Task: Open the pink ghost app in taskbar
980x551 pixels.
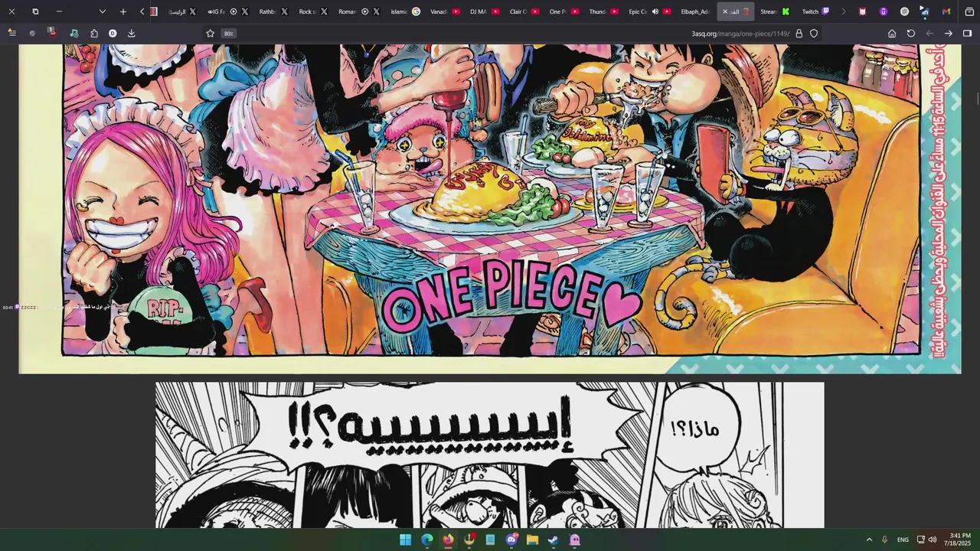Action: pyautogui.click(x=575, y=540)
